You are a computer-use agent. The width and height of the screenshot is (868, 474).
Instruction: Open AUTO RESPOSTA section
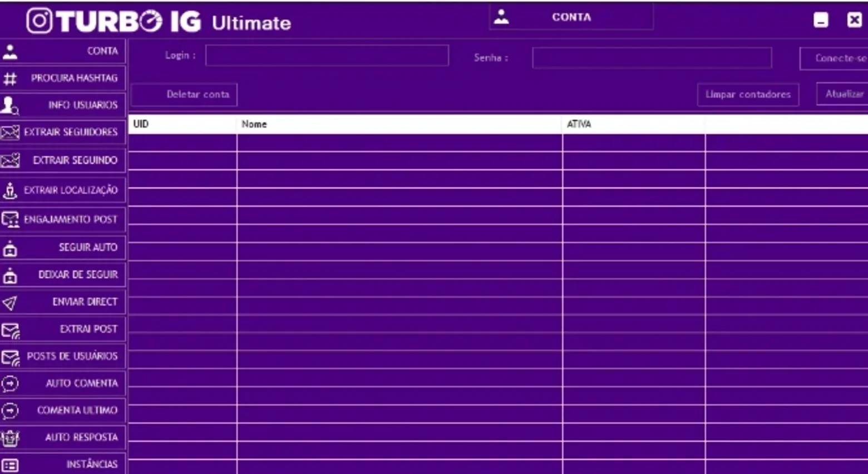coord(63,437)
